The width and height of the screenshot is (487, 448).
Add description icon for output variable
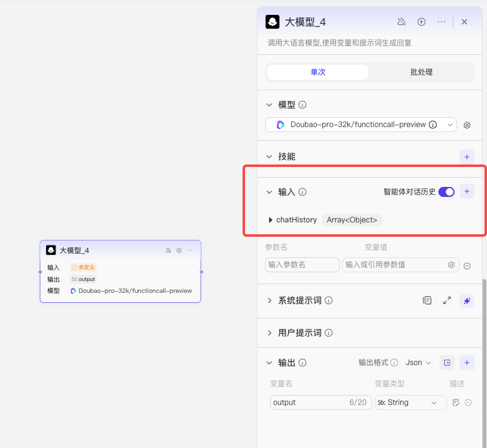(456, 403)
